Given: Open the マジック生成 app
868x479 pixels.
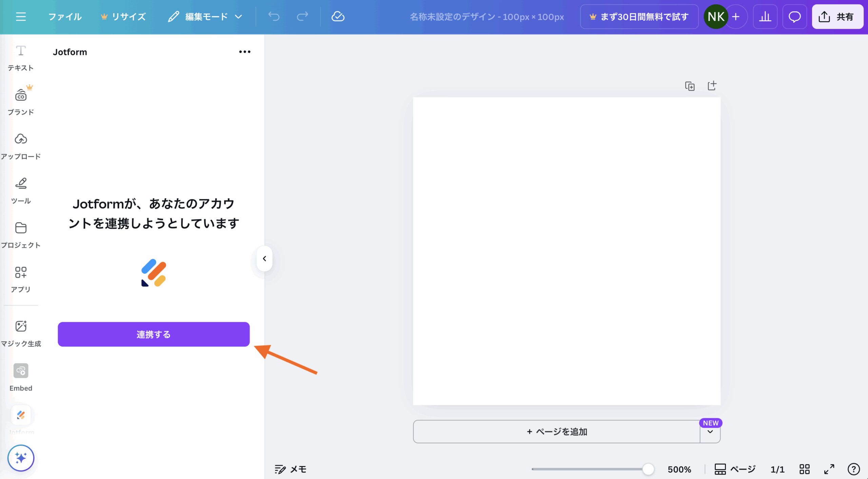Looking at the screenshot, I should coord(21,333).
